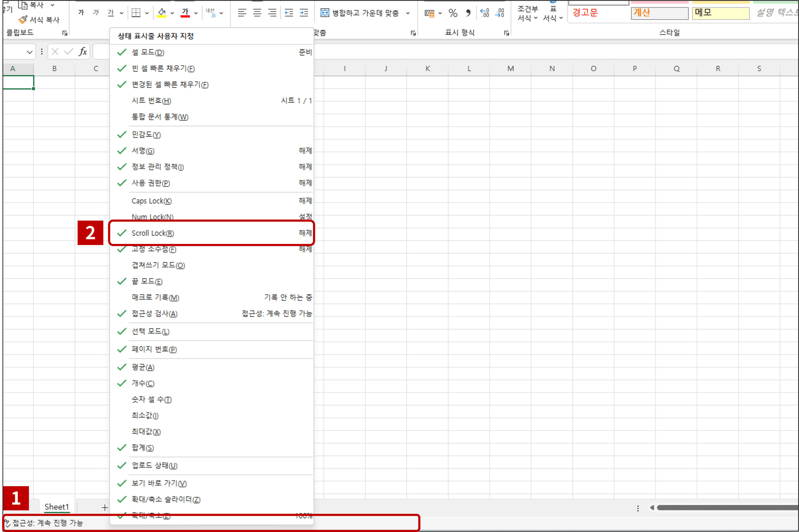The height and width of the screenshot is (532, 799).
Task: Click the 경고문 cell style
Action: point(585,13)
